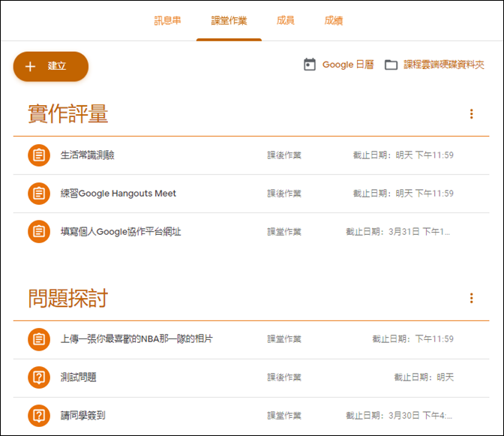
Task: Click assignment icon for 填寫個人Google協作平台網址
Action: tap(39, 231)
